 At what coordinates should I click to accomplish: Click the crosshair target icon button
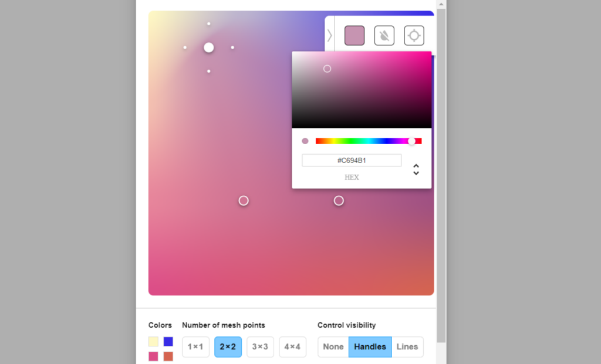pos(414,36)
